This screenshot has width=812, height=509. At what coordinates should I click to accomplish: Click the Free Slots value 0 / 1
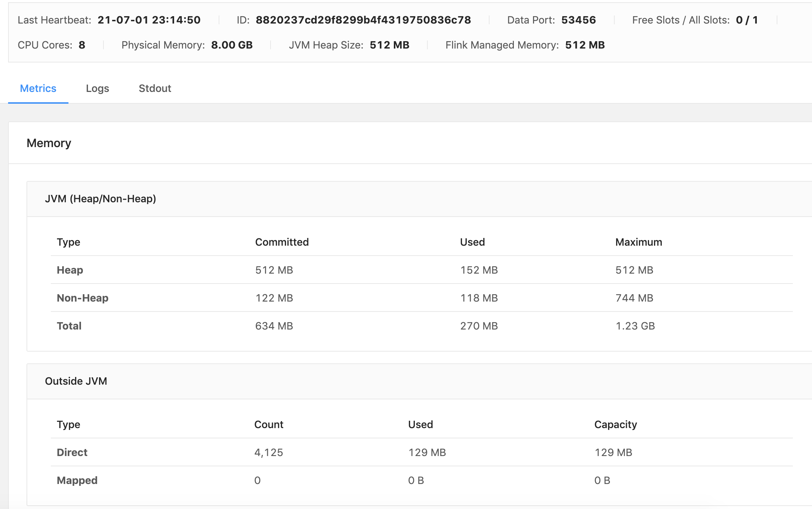pyautogui.click(x=746, y=20)
